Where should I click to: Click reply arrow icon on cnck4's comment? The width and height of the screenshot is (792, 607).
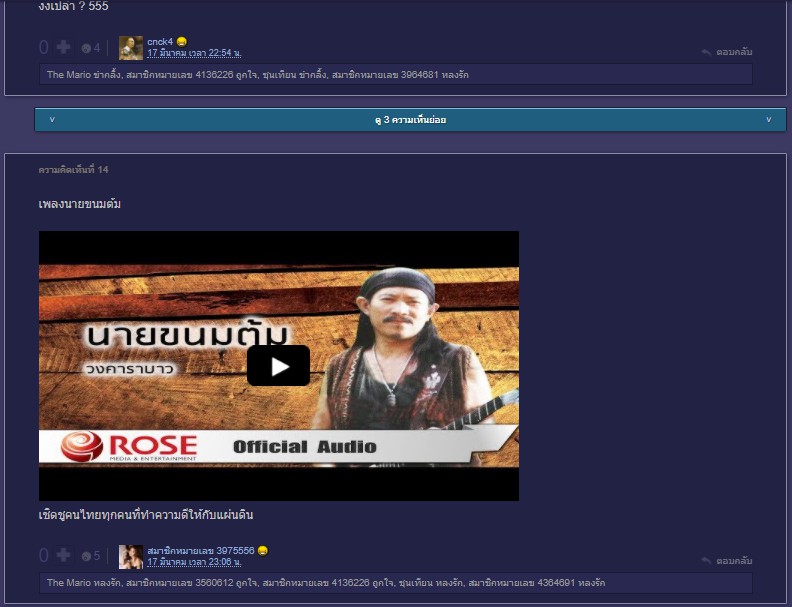click(707, 52)
